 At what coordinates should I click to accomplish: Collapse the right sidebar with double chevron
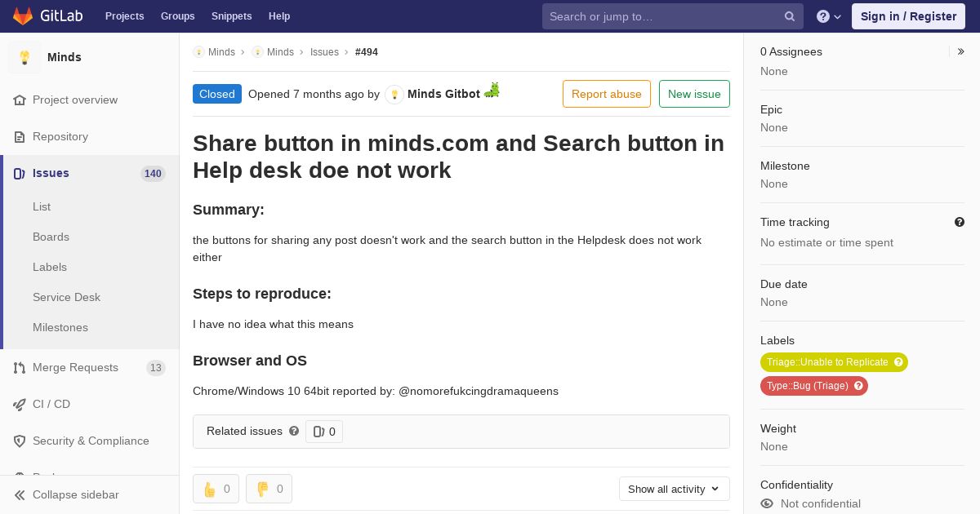click(x=961, y=51)
